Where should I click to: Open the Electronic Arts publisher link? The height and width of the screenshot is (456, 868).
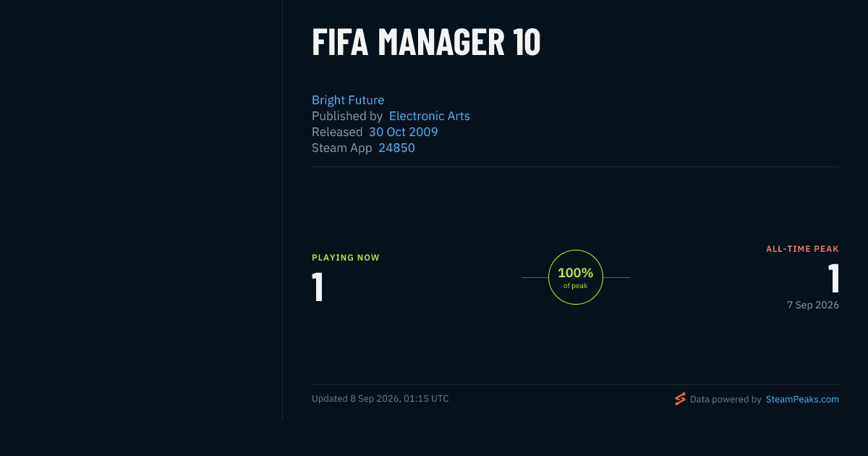430,116
